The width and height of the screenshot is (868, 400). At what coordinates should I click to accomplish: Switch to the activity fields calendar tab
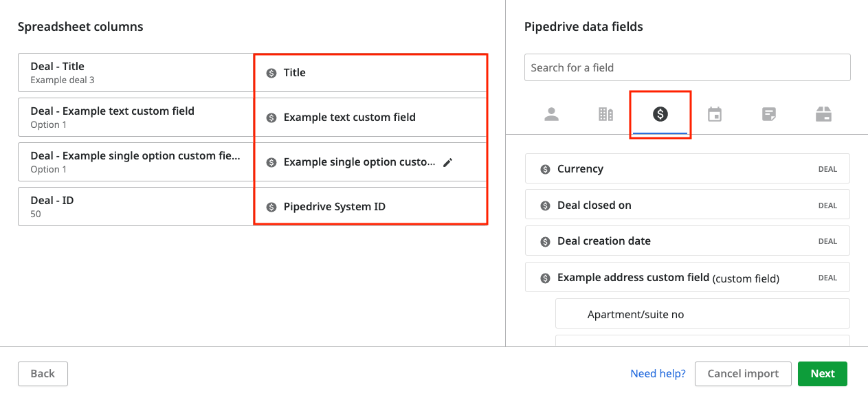715,115
